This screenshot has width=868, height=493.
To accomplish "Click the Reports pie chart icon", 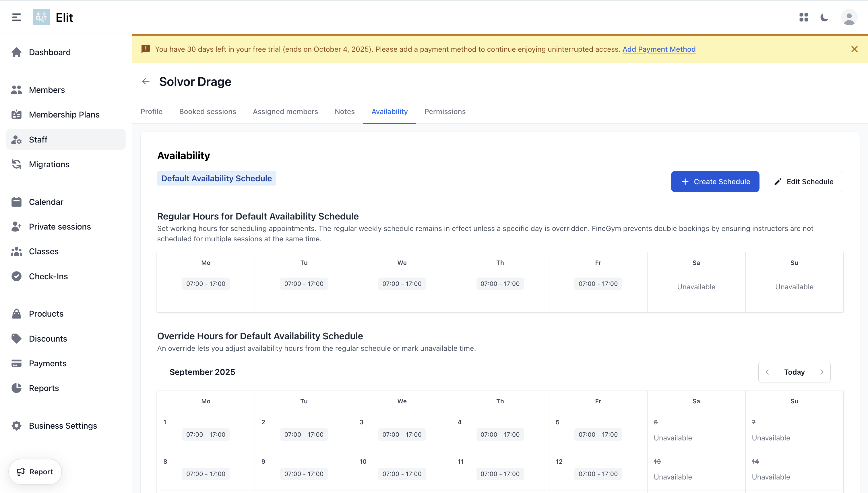I will [16, 388].
